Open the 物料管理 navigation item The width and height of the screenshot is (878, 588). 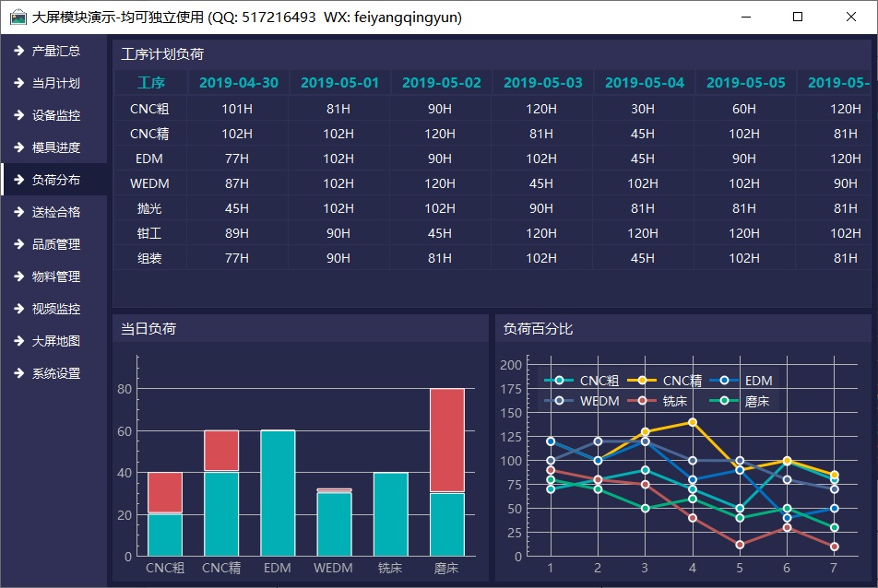pyautogui.click(x=55, y=276)
